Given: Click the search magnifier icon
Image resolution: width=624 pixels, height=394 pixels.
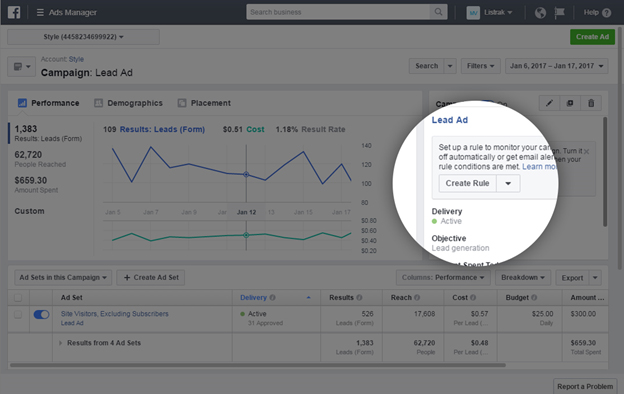Looking at the screenshot, I should (x=438, y=12).
